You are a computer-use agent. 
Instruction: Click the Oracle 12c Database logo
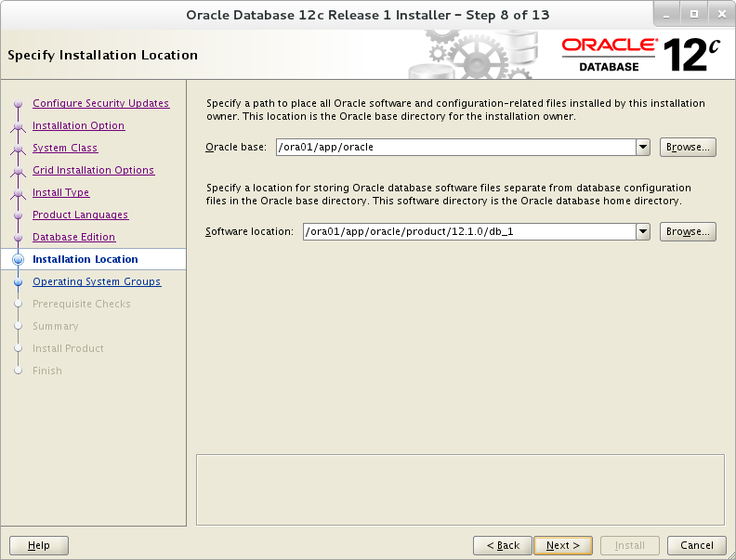coord(640,56)
